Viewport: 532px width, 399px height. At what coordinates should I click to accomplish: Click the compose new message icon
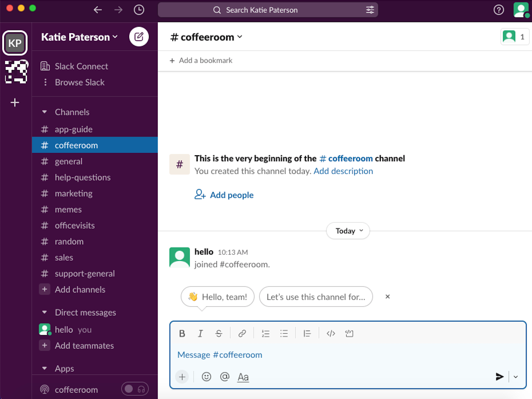(139, 37)
